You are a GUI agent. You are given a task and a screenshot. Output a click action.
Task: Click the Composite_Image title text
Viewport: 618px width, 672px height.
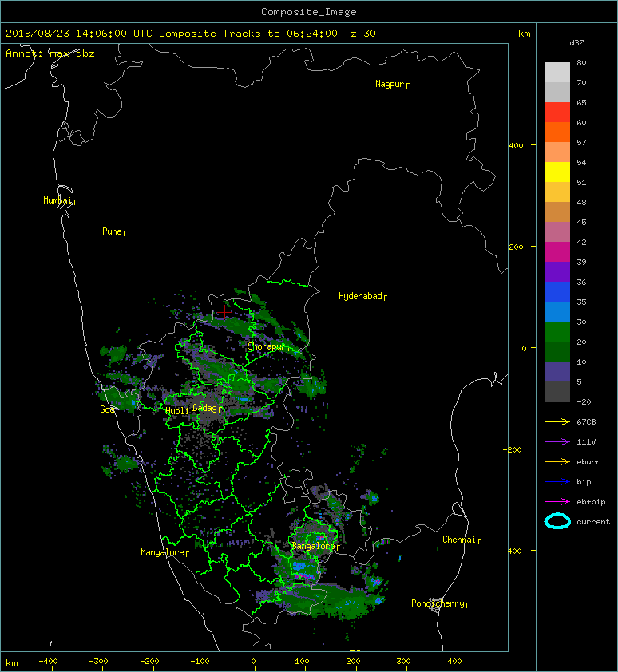pyautogui.click(x=309, y=12)
